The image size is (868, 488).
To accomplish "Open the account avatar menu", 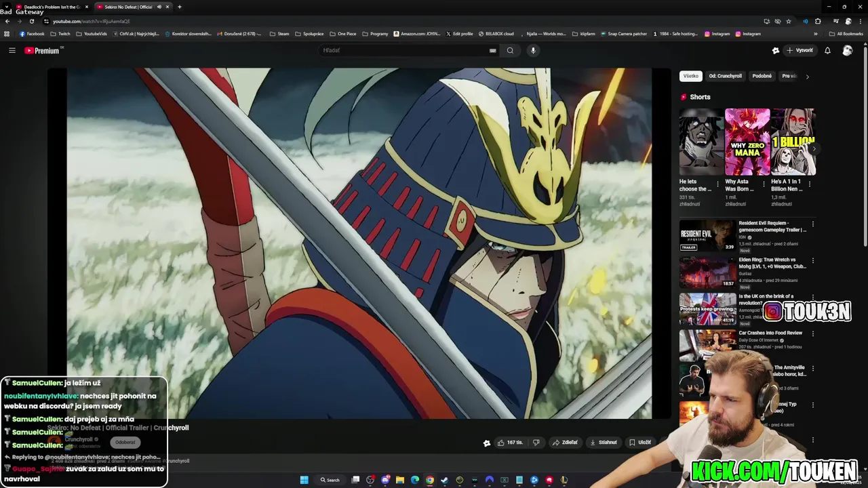I will coord(848,50).
